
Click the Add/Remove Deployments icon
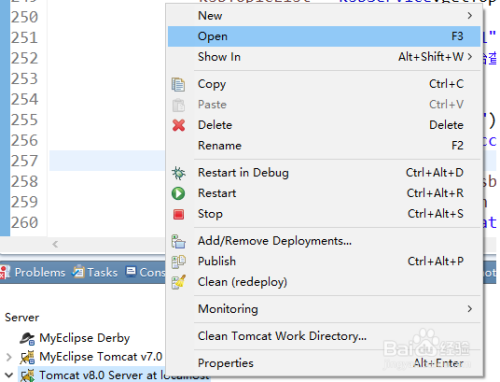pos(178,241)
